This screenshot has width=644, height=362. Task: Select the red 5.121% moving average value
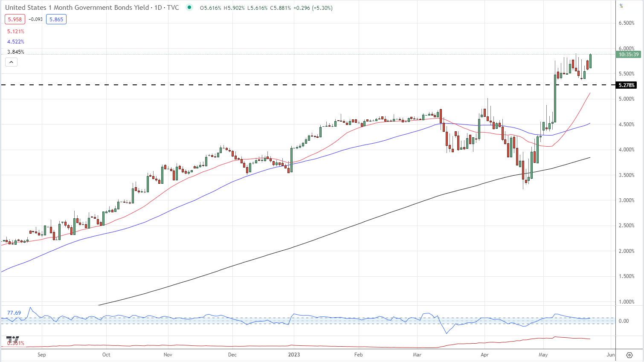(x=16, y=32)
